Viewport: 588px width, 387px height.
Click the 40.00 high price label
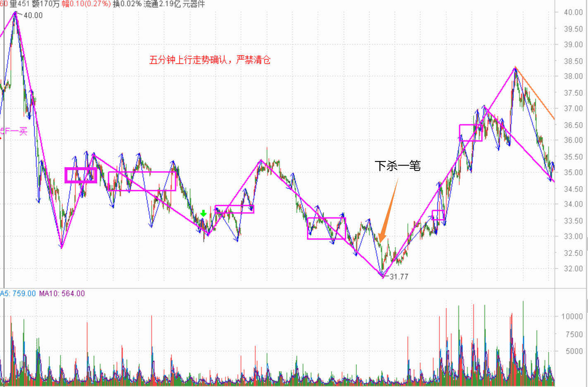pos(33,15)
